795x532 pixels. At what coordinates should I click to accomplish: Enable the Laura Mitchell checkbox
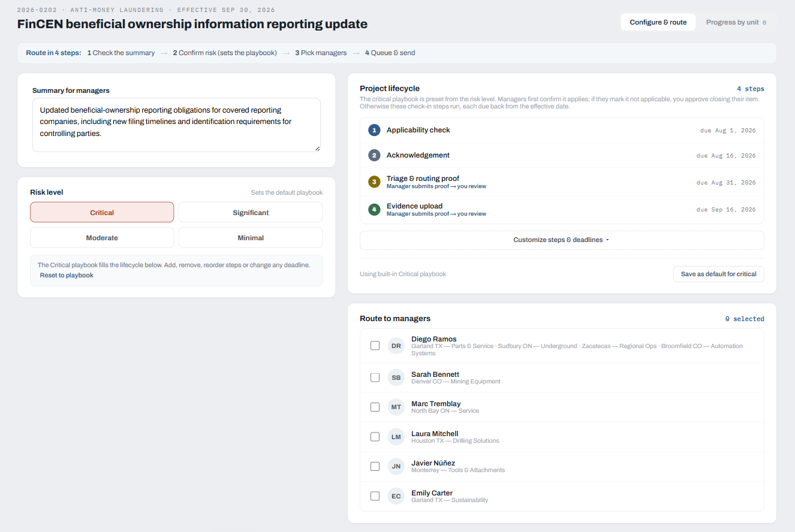point(375,437)
